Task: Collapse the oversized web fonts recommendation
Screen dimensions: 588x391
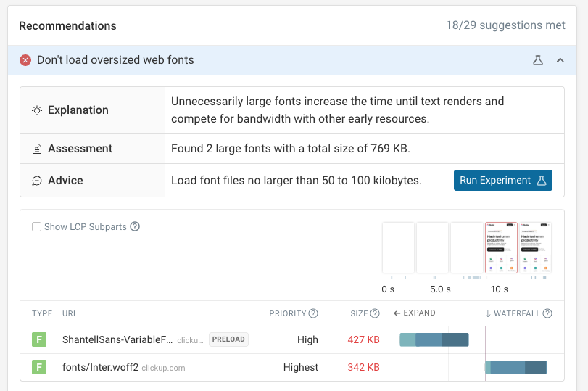Action: [560, 60]
